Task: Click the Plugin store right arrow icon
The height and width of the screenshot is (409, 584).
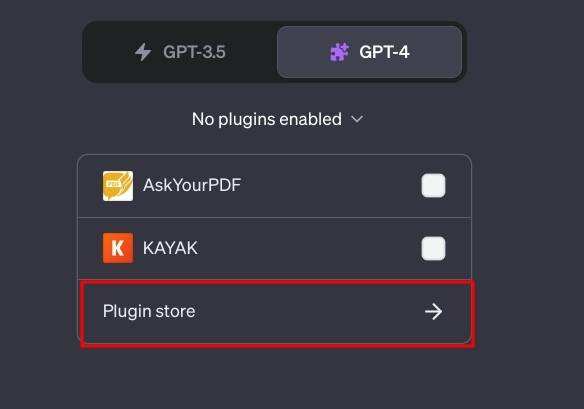Action: pyautogui.click(x=434, y=311)
